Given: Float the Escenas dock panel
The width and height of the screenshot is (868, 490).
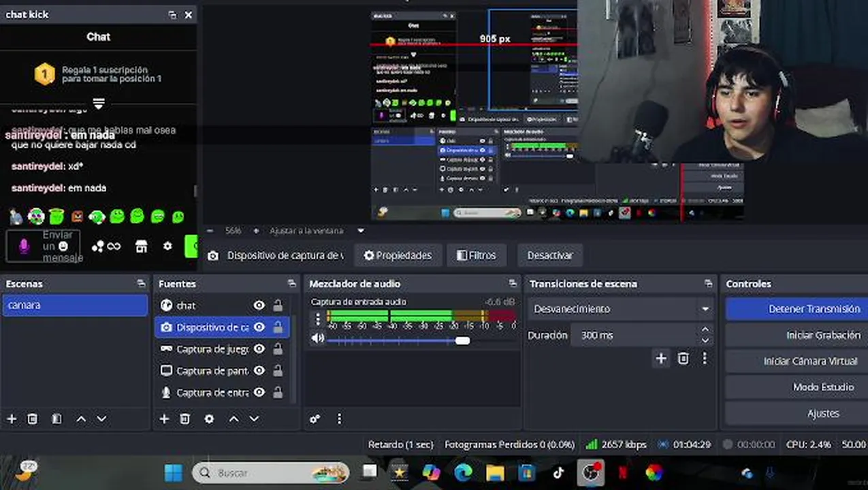Looking at the screenshot, I should click(x=141, y=284).
